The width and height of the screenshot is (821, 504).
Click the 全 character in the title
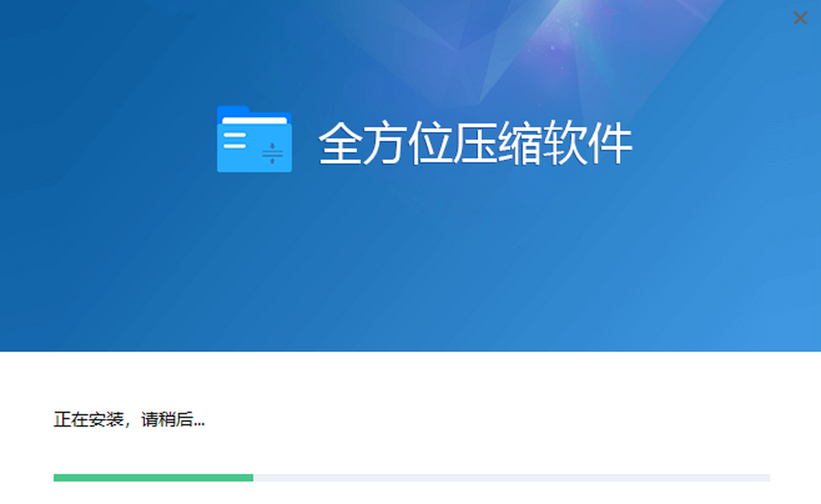340,144
